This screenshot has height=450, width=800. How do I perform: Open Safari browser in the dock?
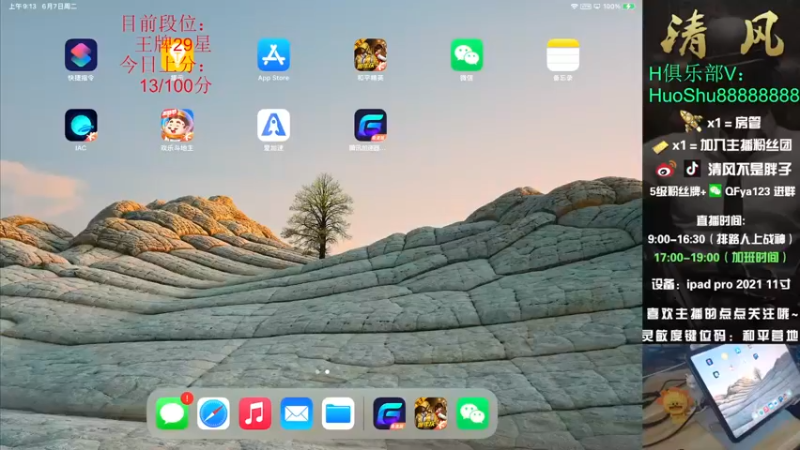point(213,413)
